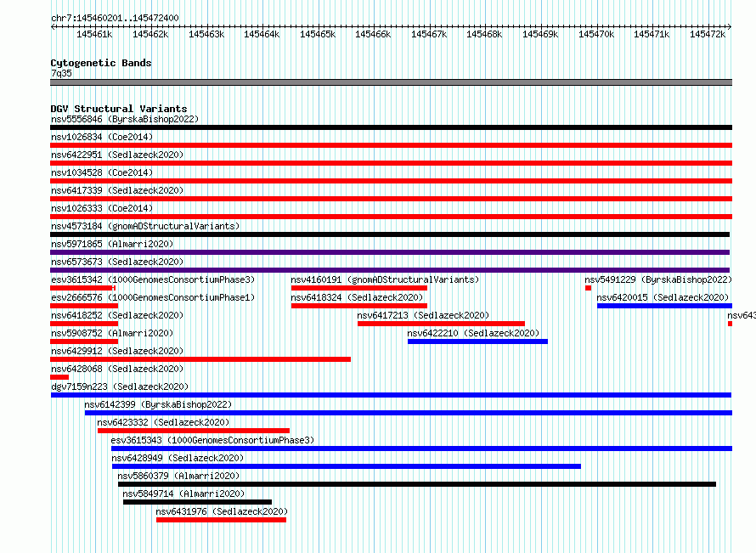Screen dimensions: 756x553
Task: Open the esv2666576 (1000GenomesConsortiumPhase1) label
Action: [153, 297]
